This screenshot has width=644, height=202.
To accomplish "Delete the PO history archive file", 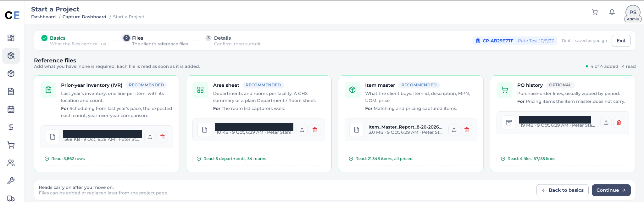I will click(619, 123).
